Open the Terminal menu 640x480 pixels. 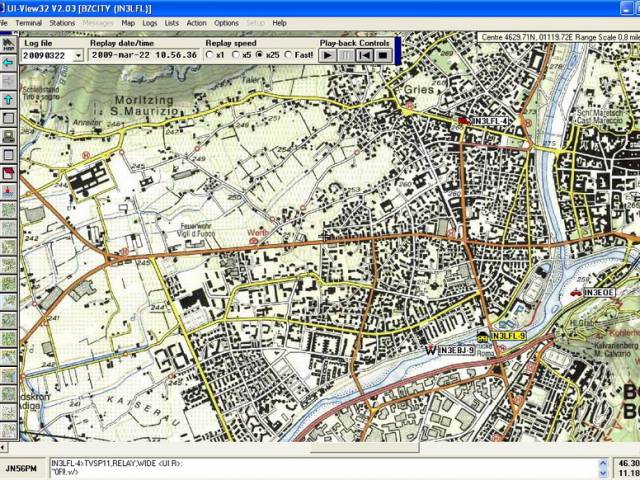click(x=29, y=23)
